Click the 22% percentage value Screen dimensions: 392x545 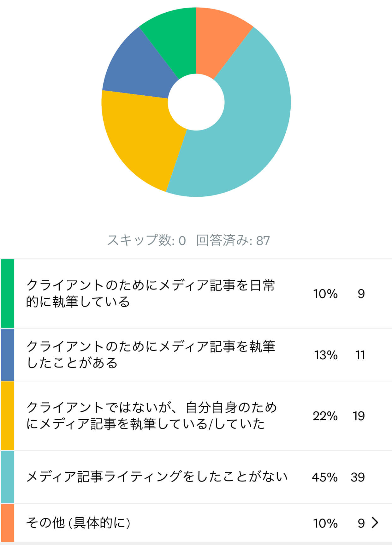tap(325, 416)
